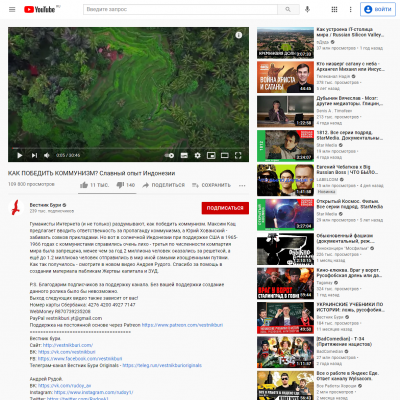Image resolution: width=400 pixels, height=400 pixels.
Task: Focus the search input field
Action: (180, 9)
